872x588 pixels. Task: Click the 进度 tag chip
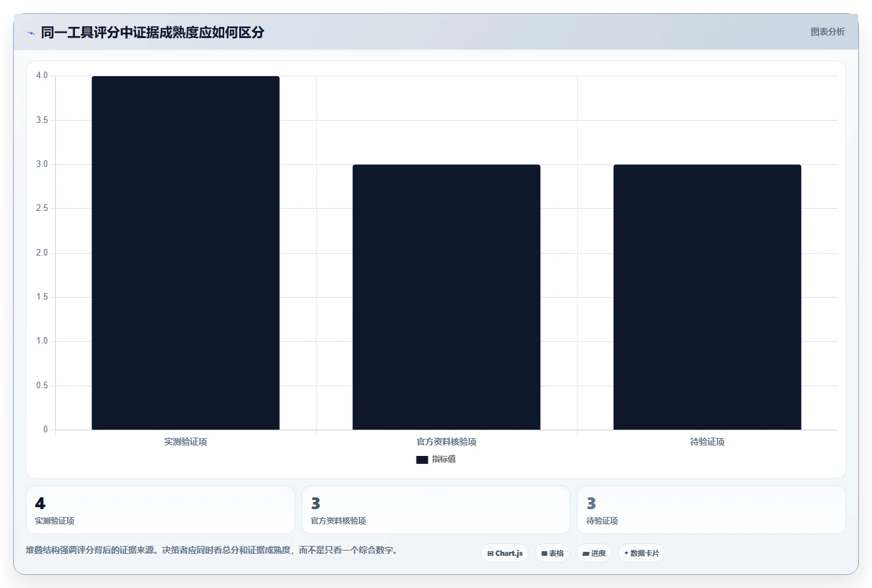tap(594, 553)
